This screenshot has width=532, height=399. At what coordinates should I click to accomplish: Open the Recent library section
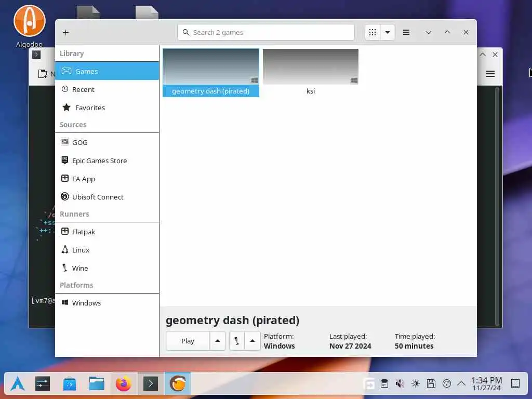click(107, 89)
